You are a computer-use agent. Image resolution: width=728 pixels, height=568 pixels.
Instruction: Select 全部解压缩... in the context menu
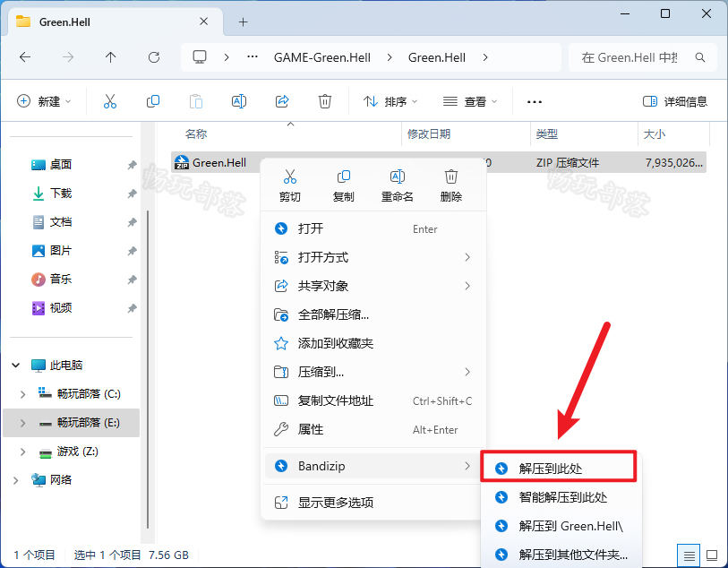(x=373, y=314)
